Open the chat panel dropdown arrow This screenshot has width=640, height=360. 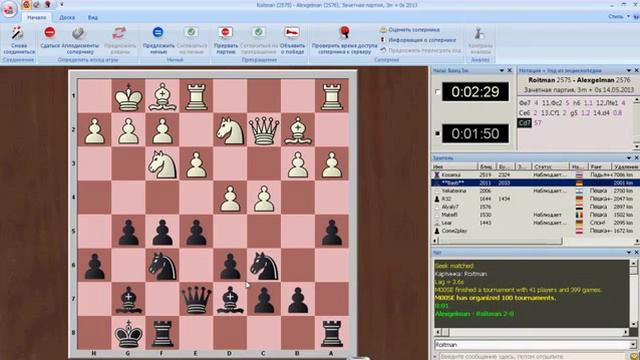[x=629, y=253]
